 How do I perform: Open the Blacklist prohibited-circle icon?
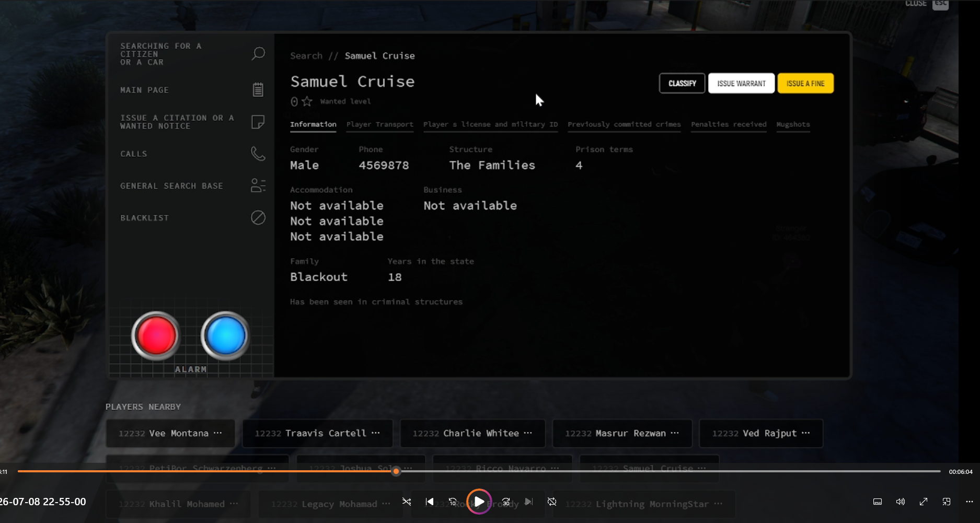258,217
